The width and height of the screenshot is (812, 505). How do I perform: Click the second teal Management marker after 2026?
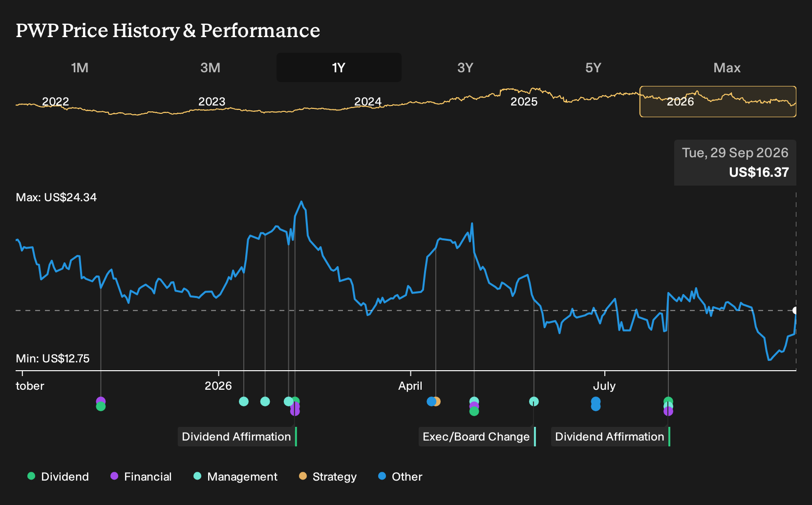point(265,401)
